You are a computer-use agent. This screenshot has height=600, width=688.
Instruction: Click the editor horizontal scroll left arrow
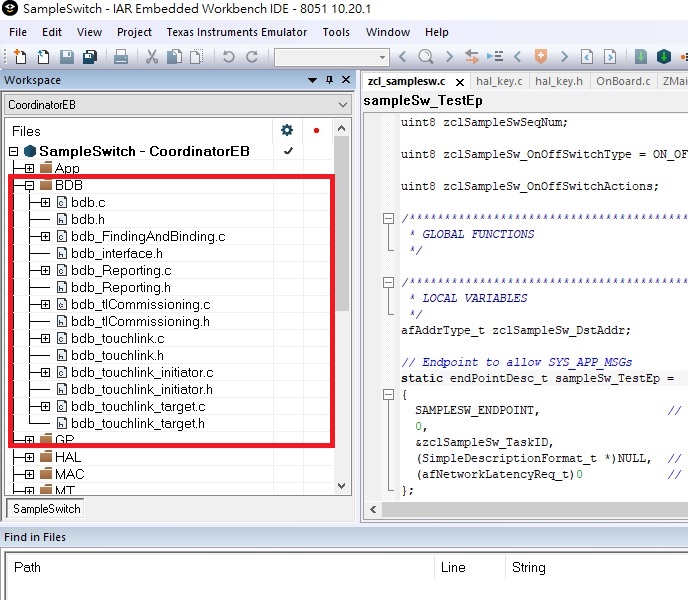[x=373, y=509]
